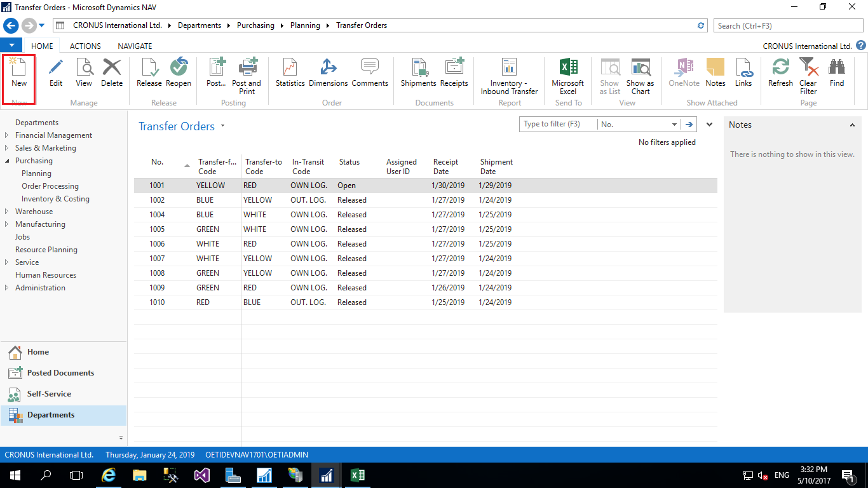Run Inventory - Inbound Transfer report
This screenshot has width=868, height=488.
510,76
